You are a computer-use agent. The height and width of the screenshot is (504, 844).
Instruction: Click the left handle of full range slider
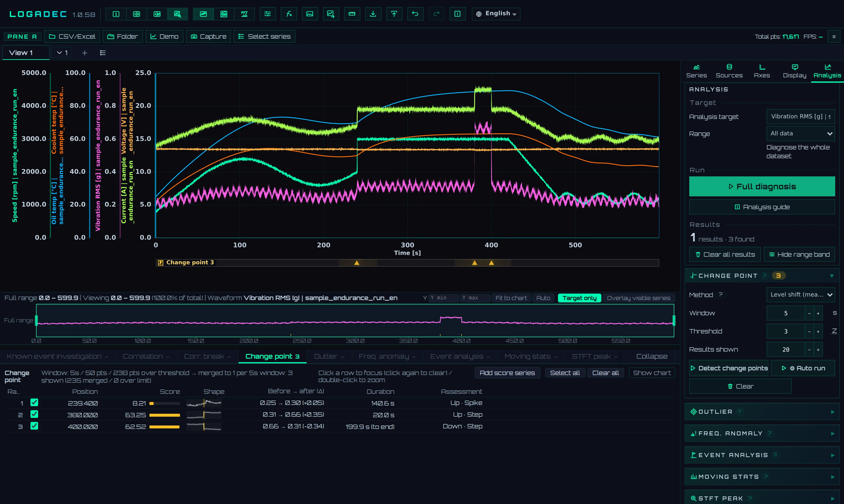tap(36, 320)
